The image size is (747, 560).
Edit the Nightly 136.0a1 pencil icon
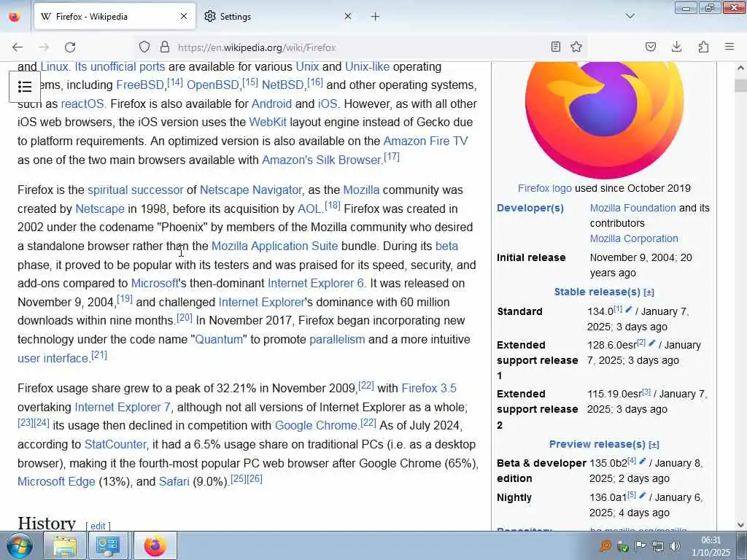(x=642, y=495)
